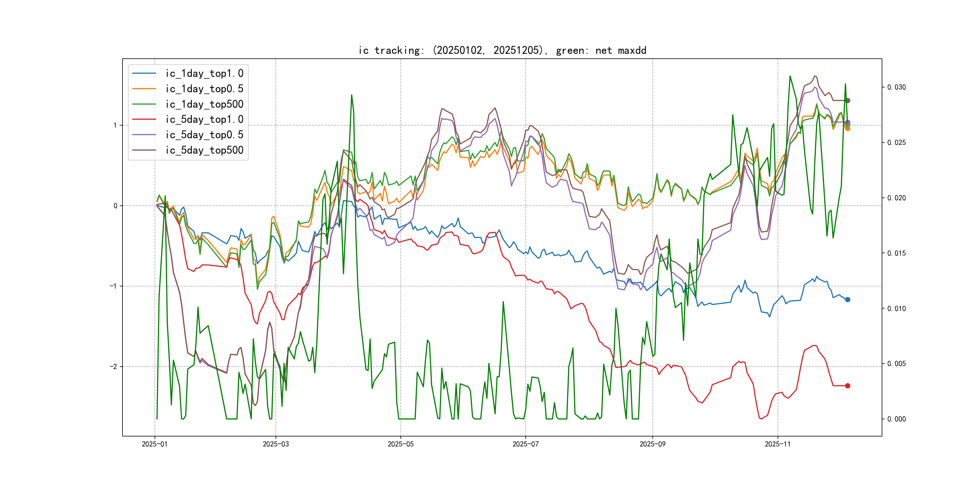The image size is (980, 490).
Task: Click the 2025-11 x-axis tick label
Action: [778, 444]
